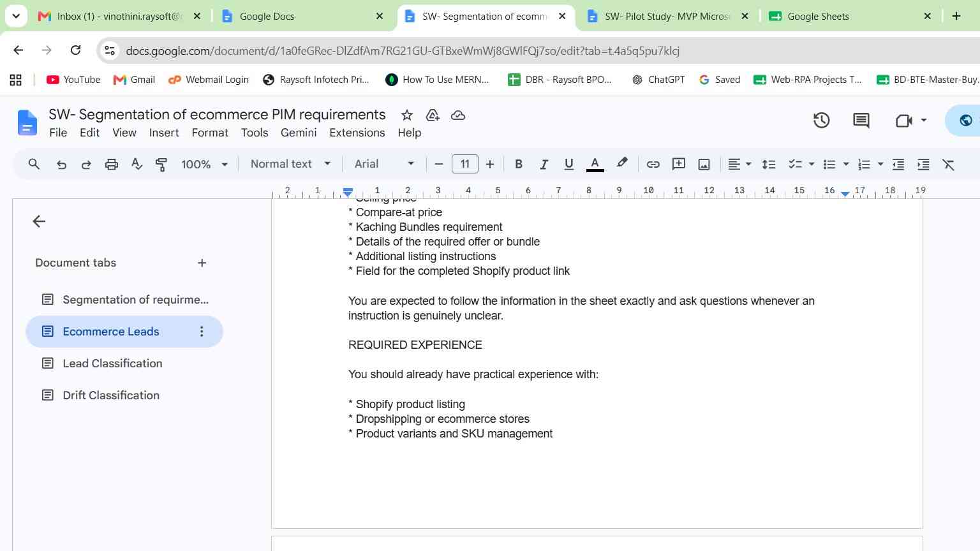
Task: Add a new document tab
Action: (x=202, y=263)
